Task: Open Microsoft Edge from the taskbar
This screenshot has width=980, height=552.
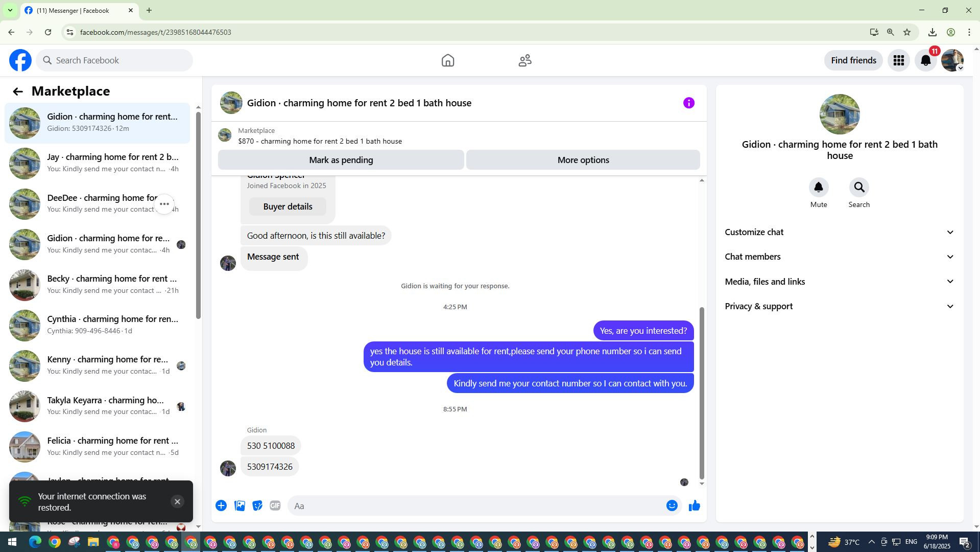Action: pos(35,542)
